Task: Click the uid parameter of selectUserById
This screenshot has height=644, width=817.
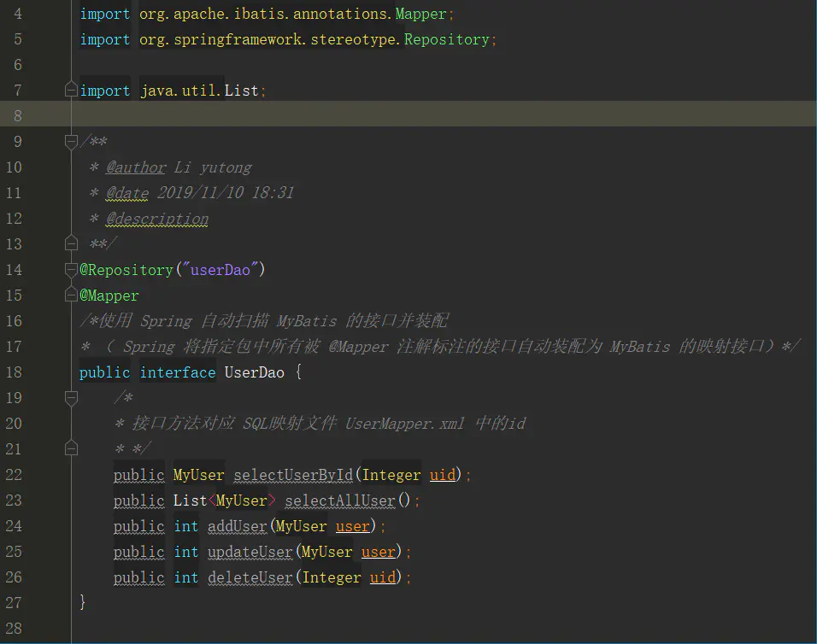Action: (443, 475)
